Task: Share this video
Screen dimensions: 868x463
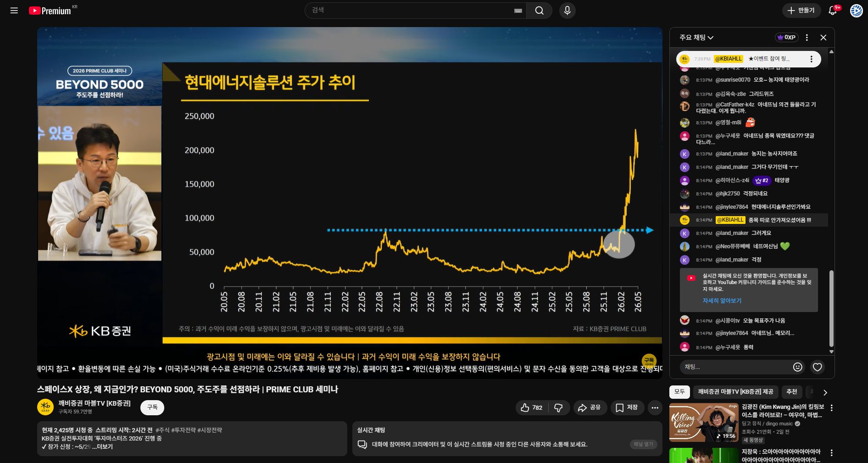Action: [x=590, y=407]
